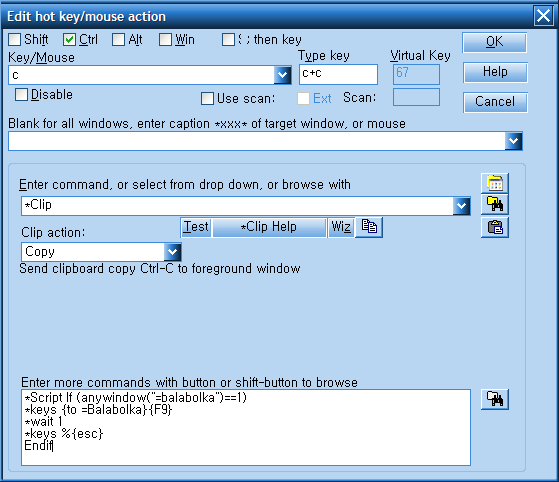This screenshot has width=559, height=482.
Task: Click the browse binoculars icon beside the *Clip command
Action: (x=495, y=204)
